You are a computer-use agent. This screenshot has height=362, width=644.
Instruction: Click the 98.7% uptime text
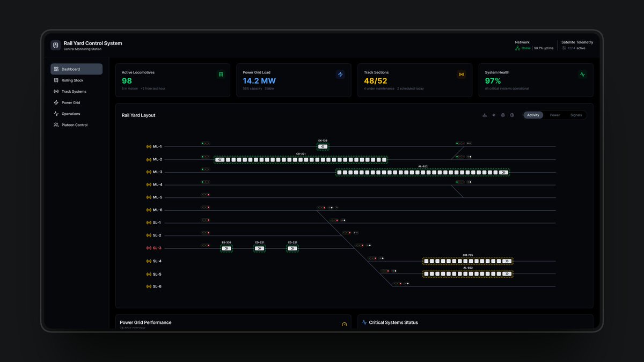(544, 48)
